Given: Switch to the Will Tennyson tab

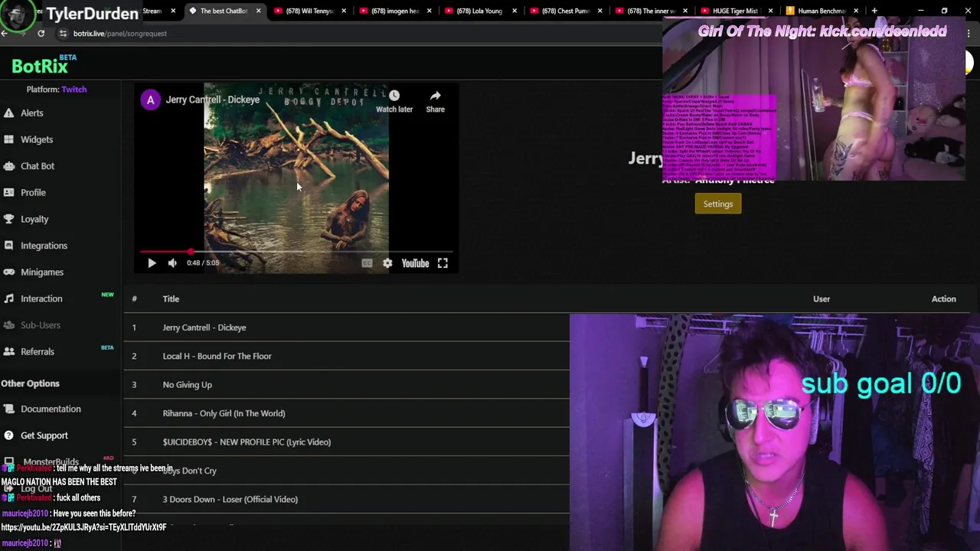Looking at the screenshot, I should pos(310,11).
